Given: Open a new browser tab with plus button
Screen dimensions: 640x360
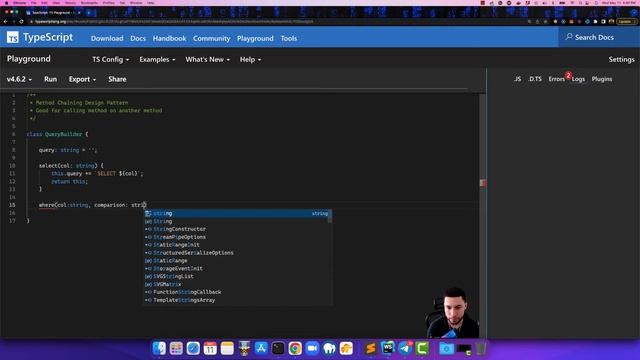Looking at the screenshot, I should click(x=89, y=13).
